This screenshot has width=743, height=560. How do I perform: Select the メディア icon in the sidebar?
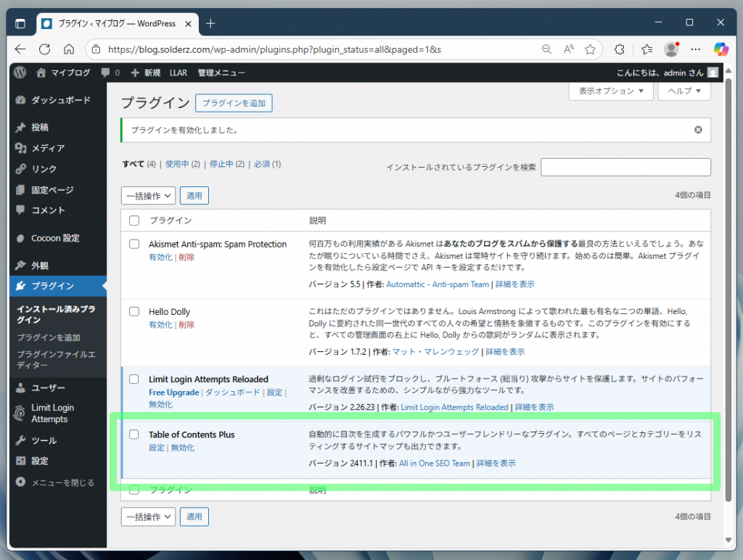pyautogui.click(x=20, y=148)
